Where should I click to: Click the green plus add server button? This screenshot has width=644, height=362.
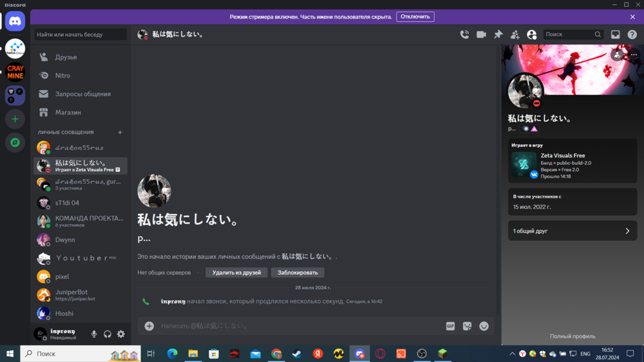tap(15, 119)
